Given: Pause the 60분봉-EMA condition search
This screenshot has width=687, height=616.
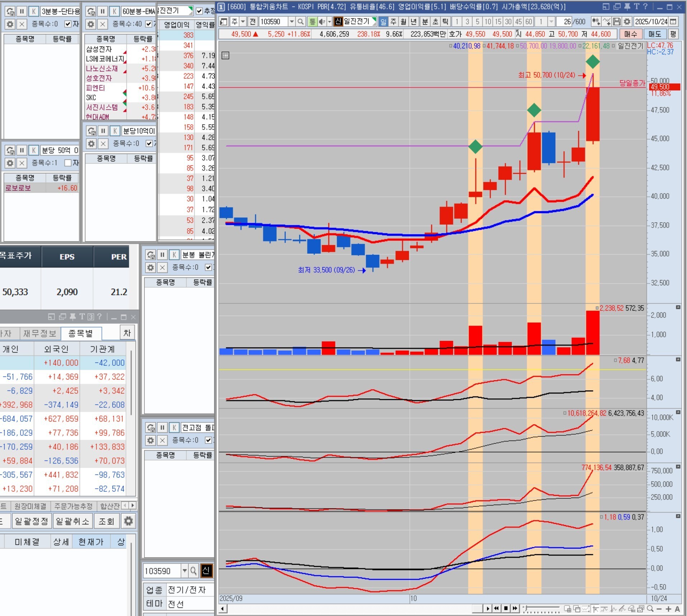Looking at the screenshot, I should (103, 11).
